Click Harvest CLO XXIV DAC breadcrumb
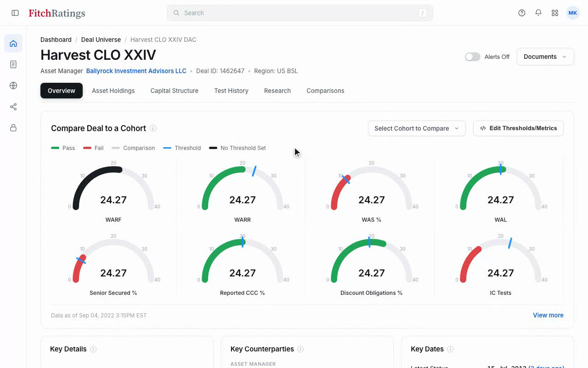The image size is (588, 368). tap(164, 40)
